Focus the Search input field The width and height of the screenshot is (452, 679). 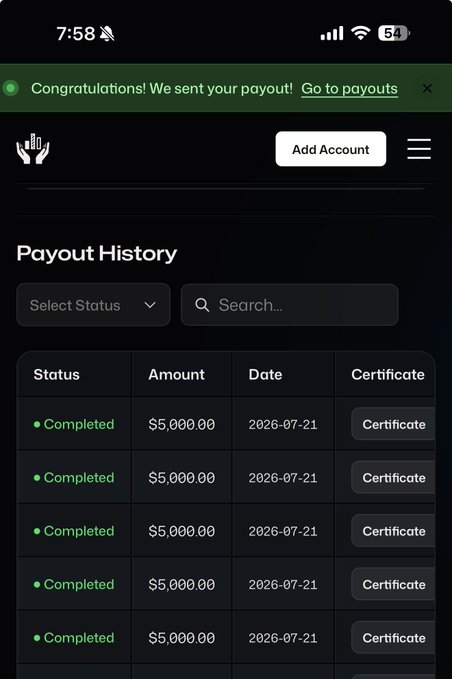[x=290, y=305]
